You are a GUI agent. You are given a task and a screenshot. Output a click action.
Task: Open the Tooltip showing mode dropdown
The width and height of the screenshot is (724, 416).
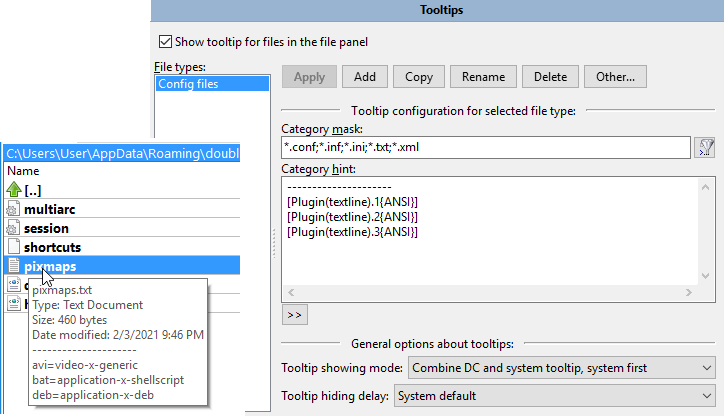coord(559,368)
